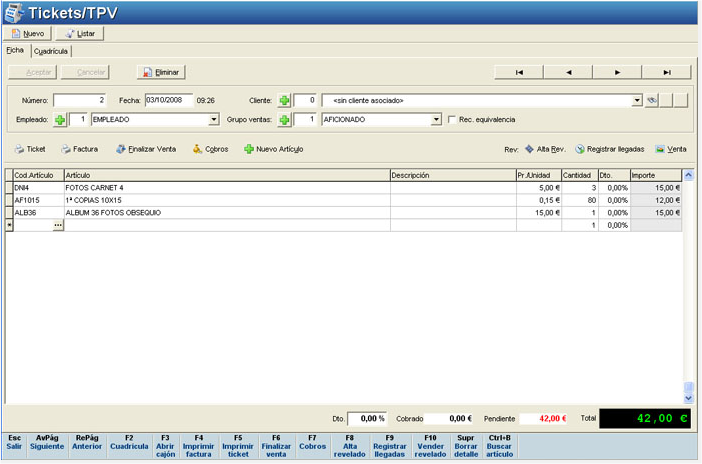702x464 pixels.
Task: Expand the Cliente dropdown
Action: 637,100
